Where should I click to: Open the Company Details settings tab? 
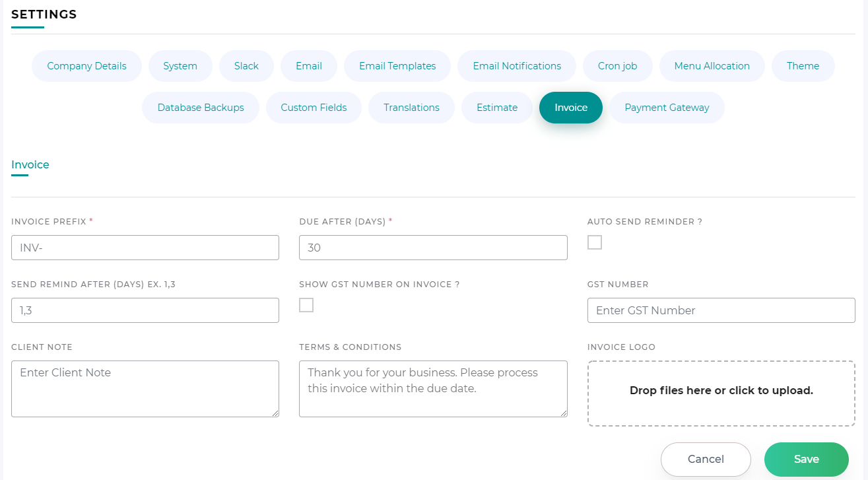click(86, 66)
